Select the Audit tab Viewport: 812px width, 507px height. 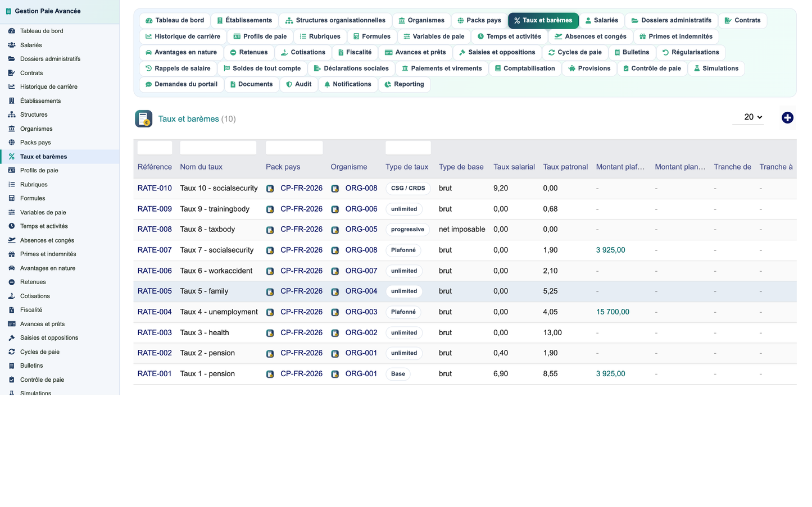[x=298, y=84]
